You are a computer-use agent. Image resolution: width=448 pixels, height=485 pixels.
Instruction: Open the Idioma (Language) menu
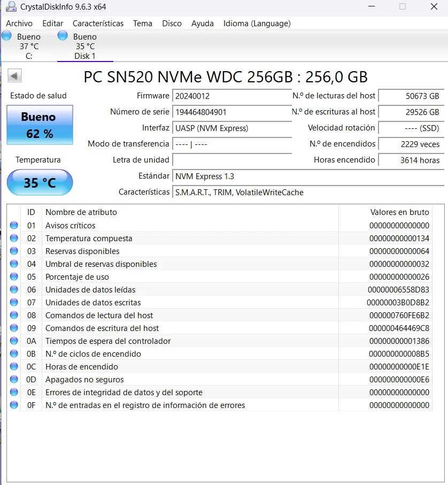(257, 24)
